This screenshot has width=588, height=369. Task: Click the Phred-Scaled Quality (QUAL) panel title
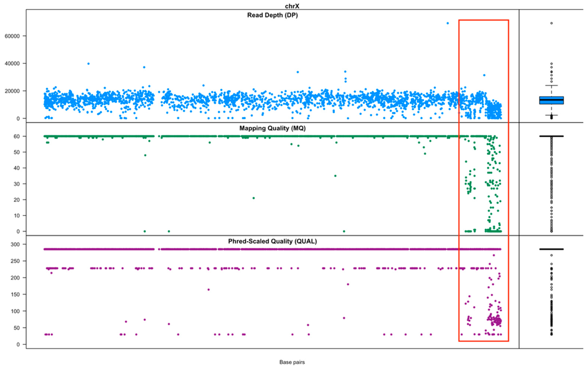[x=272, y=241]
